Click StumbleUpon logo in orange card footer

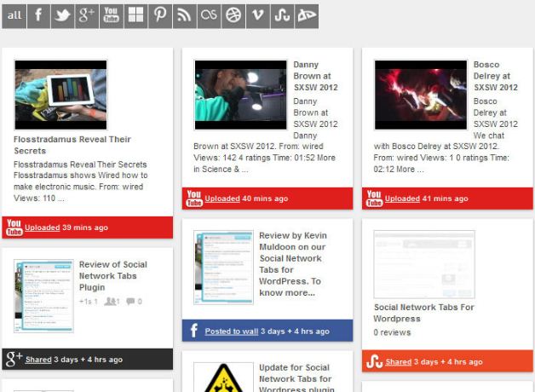point(374,361)
